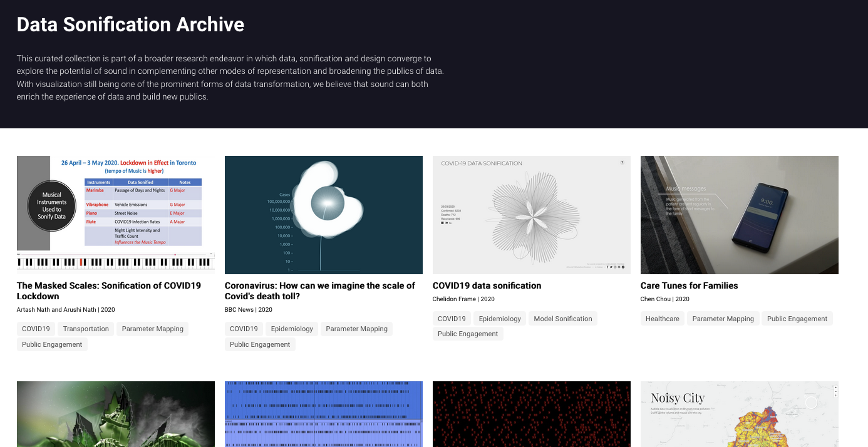Image resolution: width=868 pixels, height=447 pixels.
Task: Open the Masked Scales piano keyboard thumbnail
Action: pos(115,215)
